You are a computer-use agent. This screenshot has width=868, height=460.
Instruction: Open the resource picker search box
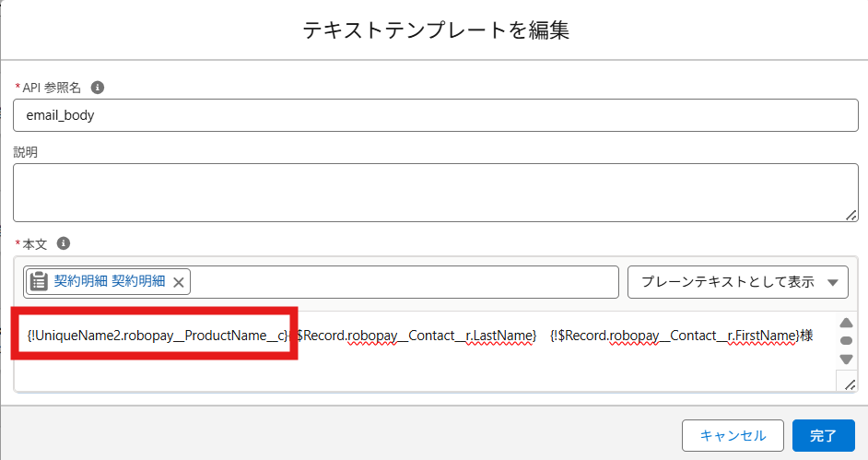pos(404,282)
